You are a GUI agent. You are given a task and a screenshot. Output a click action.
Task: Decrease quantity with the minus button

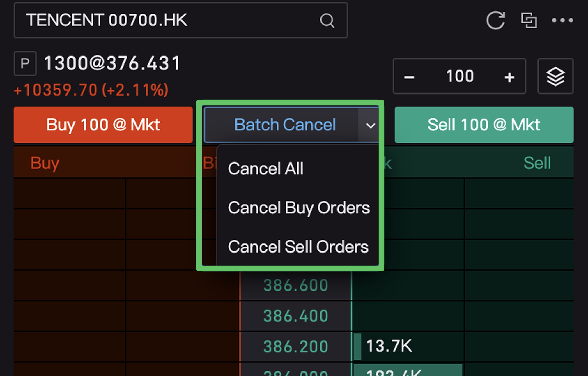(409, 77)
